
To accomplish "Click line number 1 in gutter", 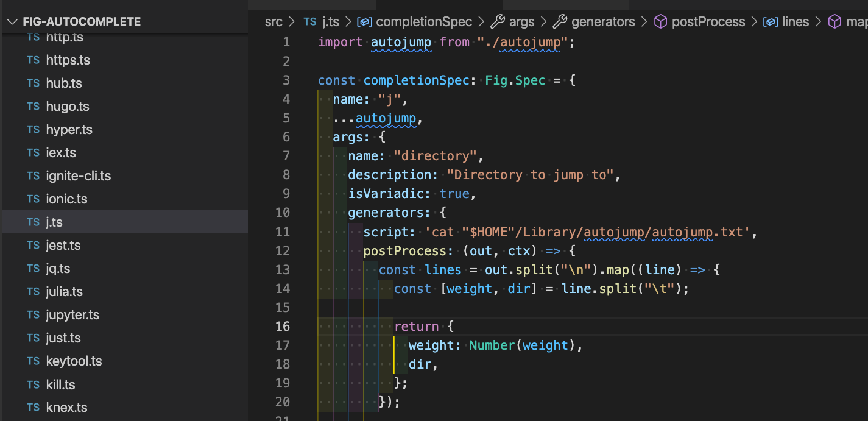I will pos(286,42).
